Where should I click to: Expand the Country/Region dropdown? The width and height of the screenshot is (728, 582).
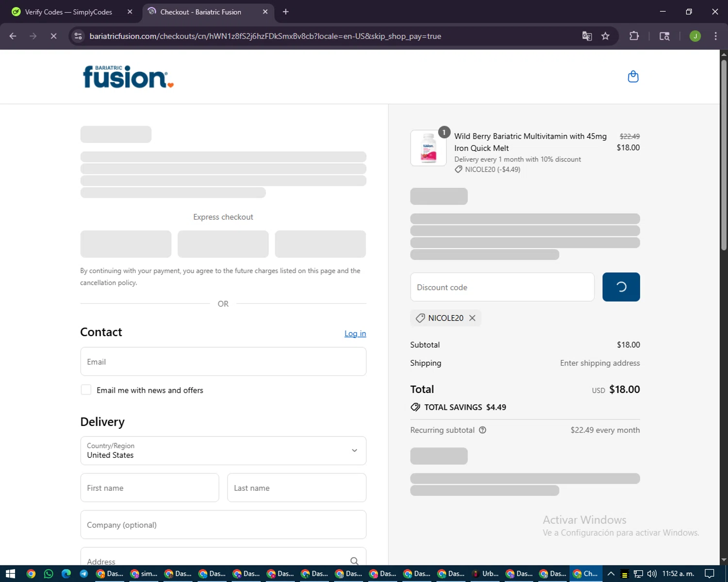click(223, 451)
